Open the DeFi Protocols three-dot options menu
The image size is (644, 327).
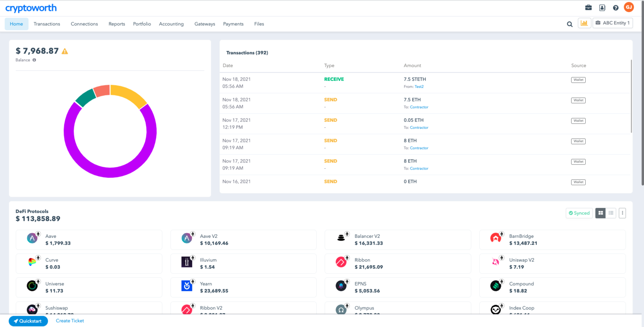(622, 213)
